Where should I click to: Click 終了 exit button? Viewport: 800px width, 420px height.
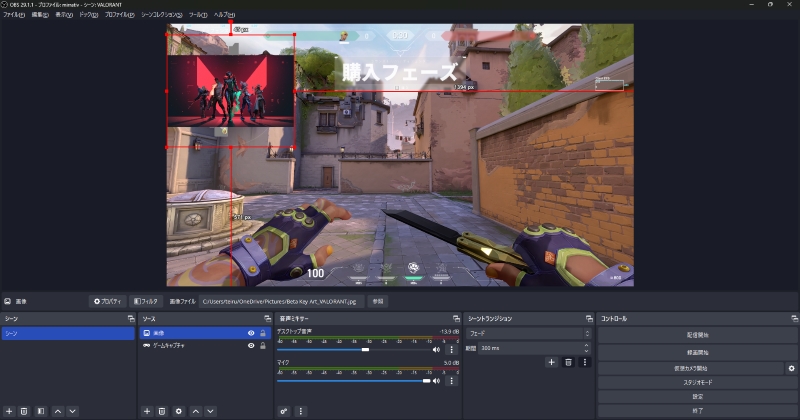tap(697, 410)
